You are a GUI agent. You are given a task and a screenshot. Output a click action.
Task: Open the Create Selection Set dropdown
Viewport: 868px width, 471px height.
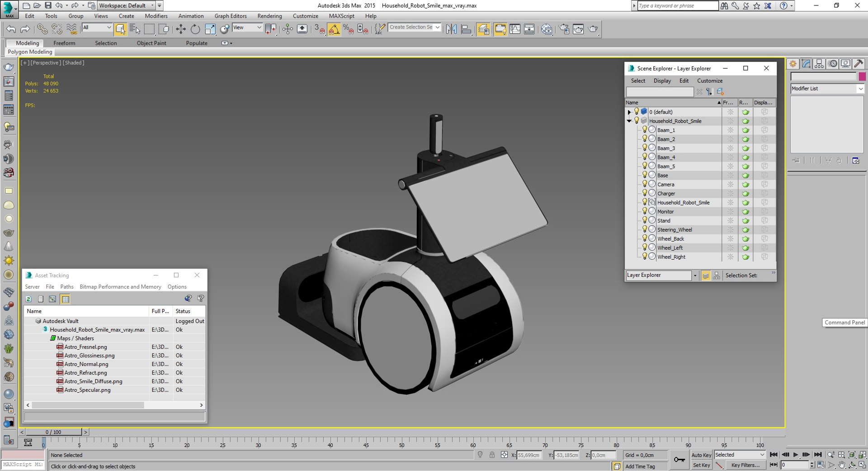click(x=415, y=28)
